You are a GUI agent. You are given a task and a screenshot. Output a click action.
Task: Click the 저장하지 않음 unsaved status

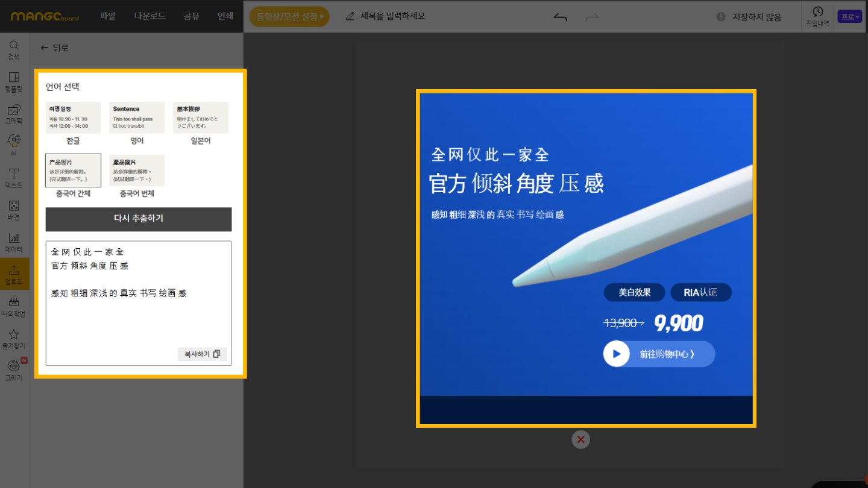click(750, 17)
